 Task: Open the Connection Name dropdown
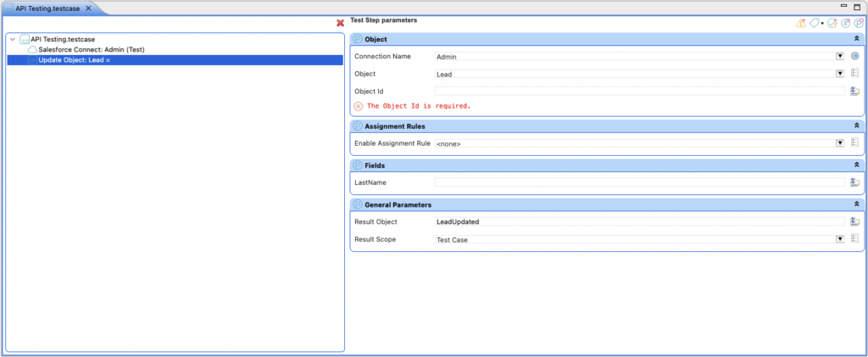pos(840,57)
